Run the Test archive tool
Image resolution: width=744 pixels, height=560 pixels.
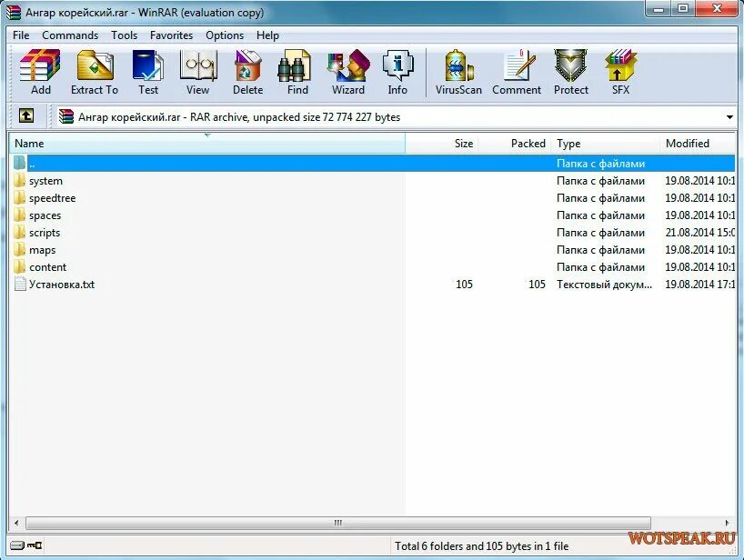click(148, 66)
